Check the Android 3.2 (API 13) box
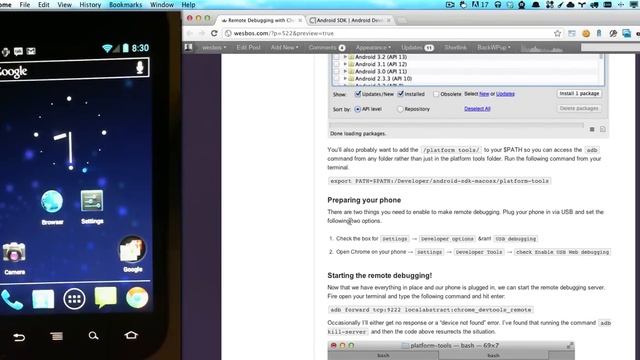Screen dimensions: 640x360 (336, 57)
